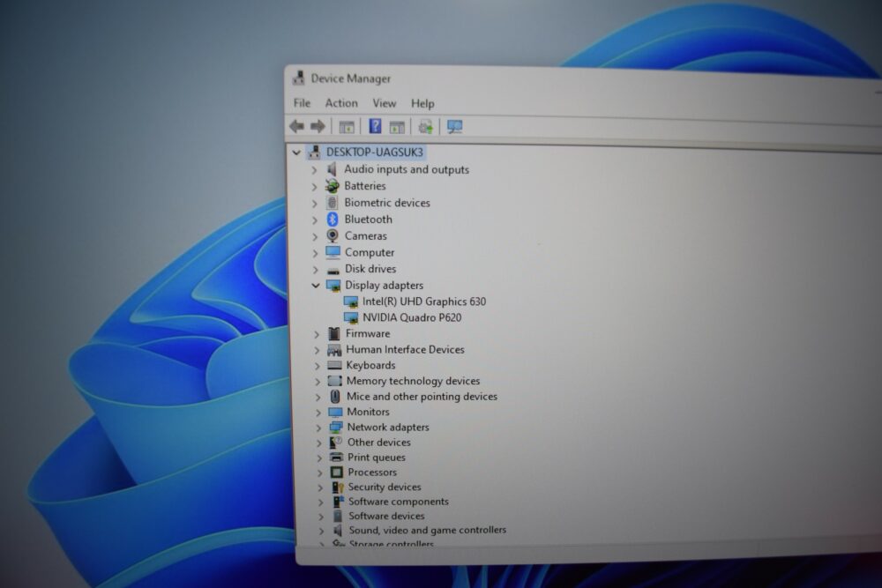882x588 pixels.
Task: Select the DESKTOP-UAGSUK3 computer name
Action: 375,153
